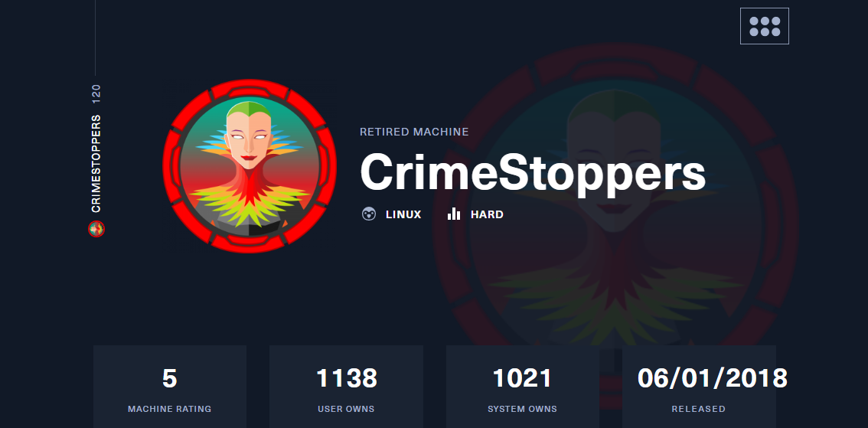Click the 1138 user owns count

coord(347,379)
